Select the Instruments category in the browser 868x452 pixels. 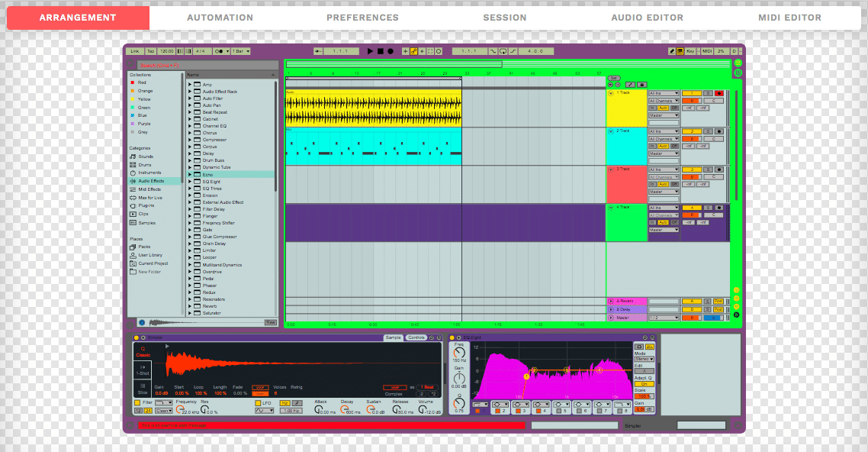(148, 172)
